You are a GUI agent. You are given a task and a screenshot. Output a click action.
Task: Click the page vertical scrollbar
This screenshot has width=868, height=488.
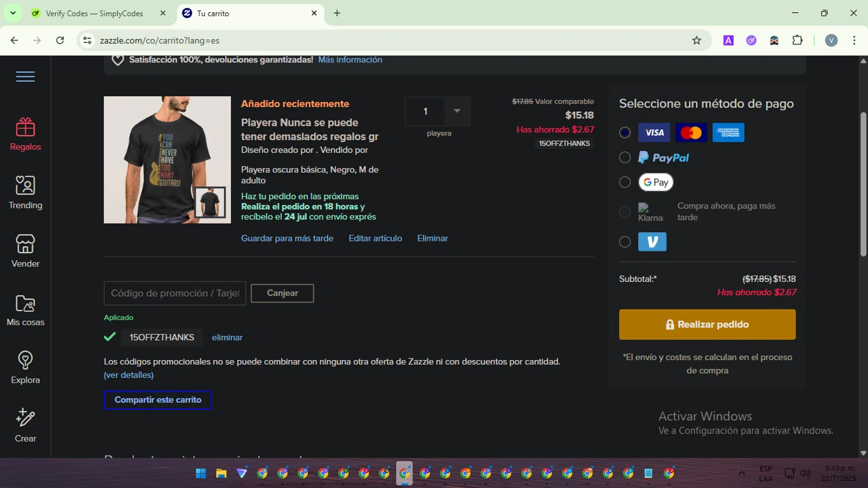point(863,185)
